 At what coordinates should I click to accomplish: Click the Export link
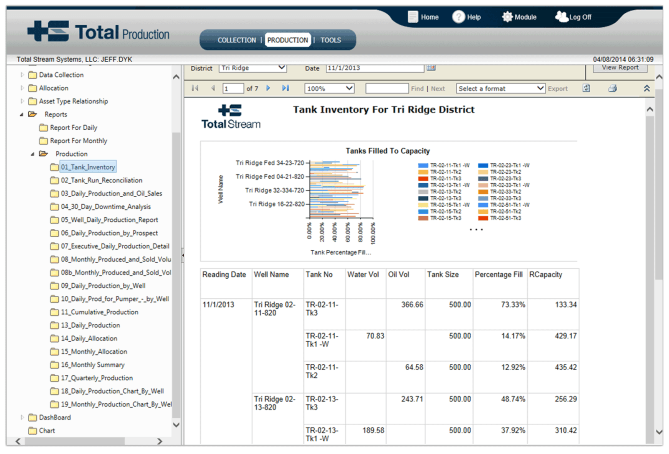(558, 89)
